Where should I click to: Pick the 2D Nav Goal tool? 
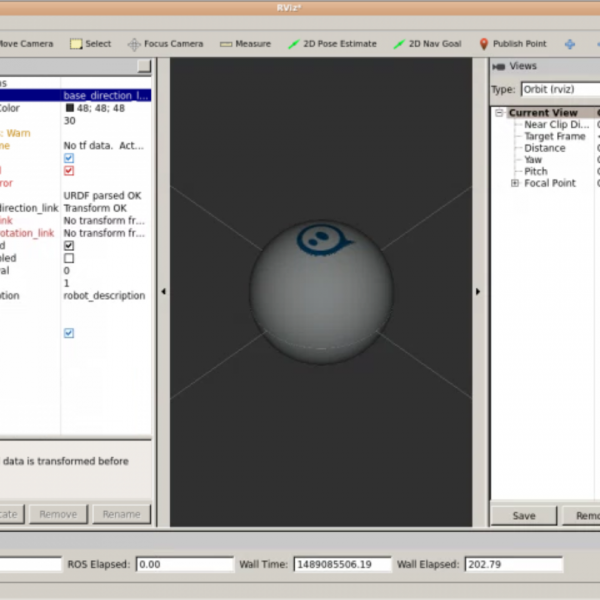click(x=427, y=44)
